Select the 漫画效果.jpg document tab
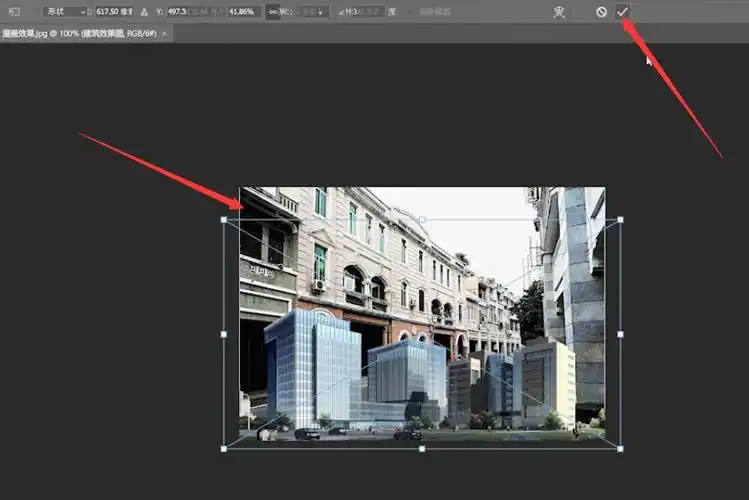This screenshot has width=749, height=500. click(x=80, y=33)
